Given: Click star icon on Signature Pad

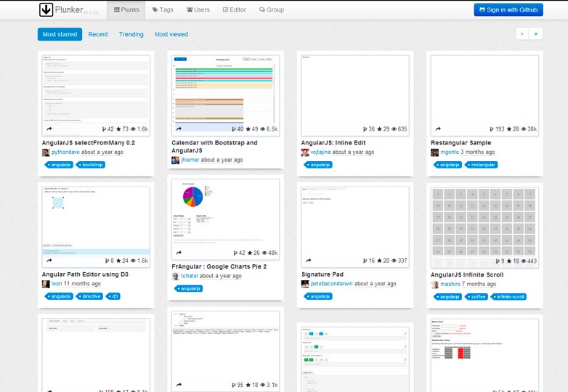Looking at the screenshot, I should click(380, 261).
